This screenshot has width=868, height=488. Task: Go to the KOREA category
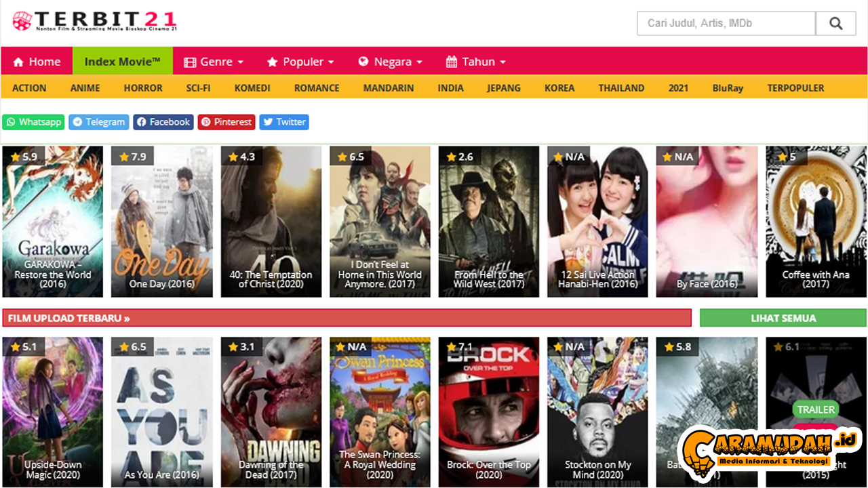pyautogui.click(x=559, y=88)
